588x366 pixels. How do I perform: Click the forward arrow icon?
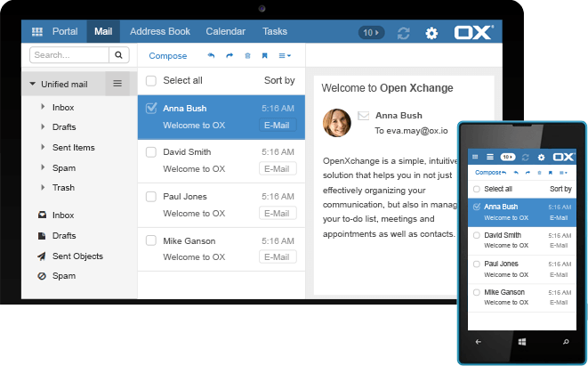click(x=229, y=56)
